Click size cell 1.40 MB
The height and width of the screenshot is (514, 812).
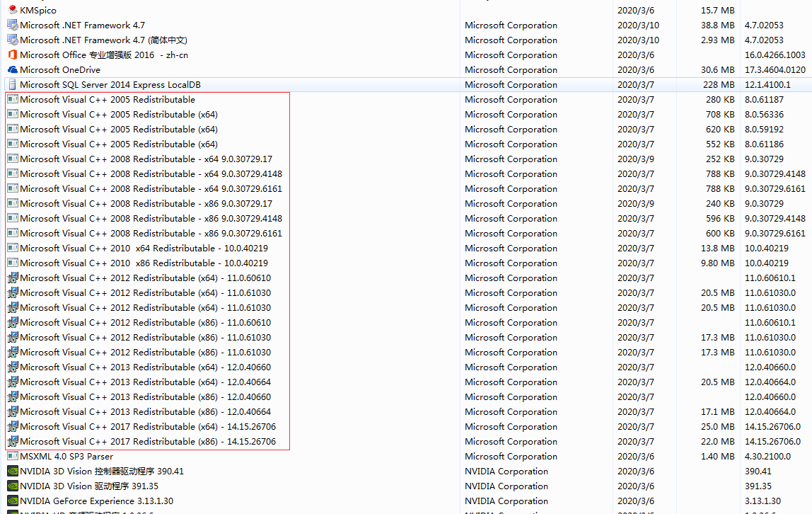(x=717, y=456)
